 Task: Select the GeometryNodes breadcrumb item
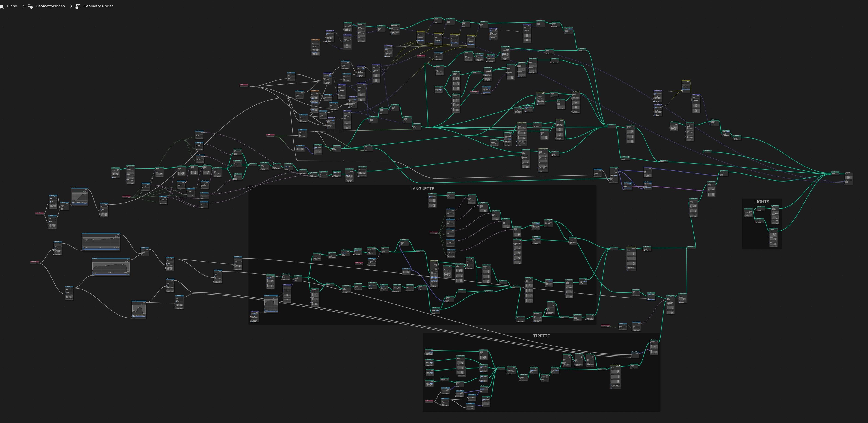(50, 6)
